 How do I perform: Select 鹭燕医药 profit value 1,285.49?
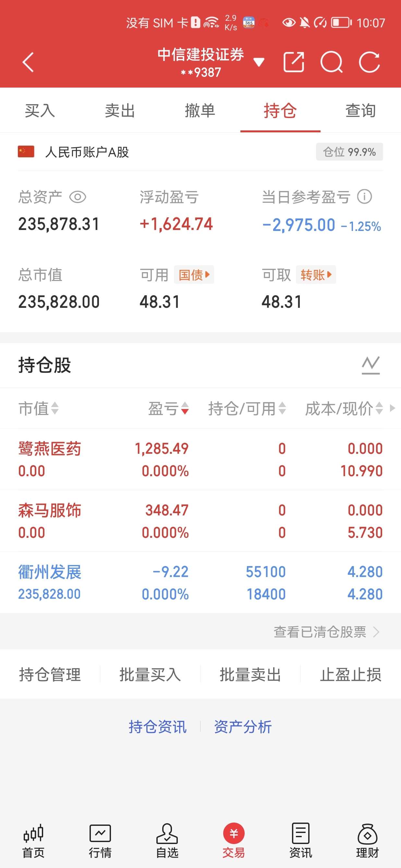162,449
